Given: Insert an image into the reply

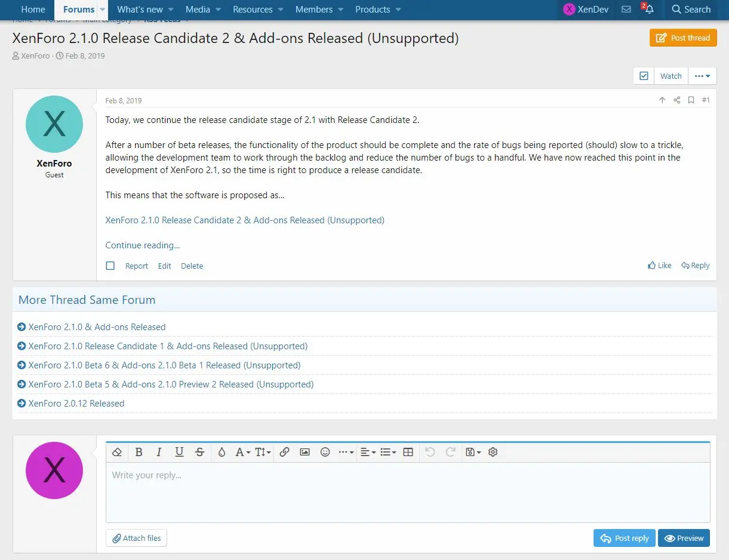Looking at the screenshot, I should 304,453.
